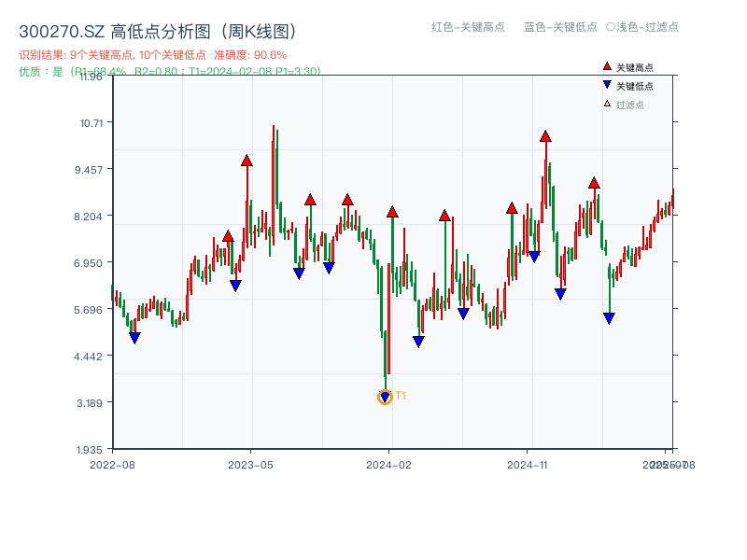Select the blue 关键低点 legend triangle icon
Image resolution: width=747 pixels, height=560 pixels.
607,84
